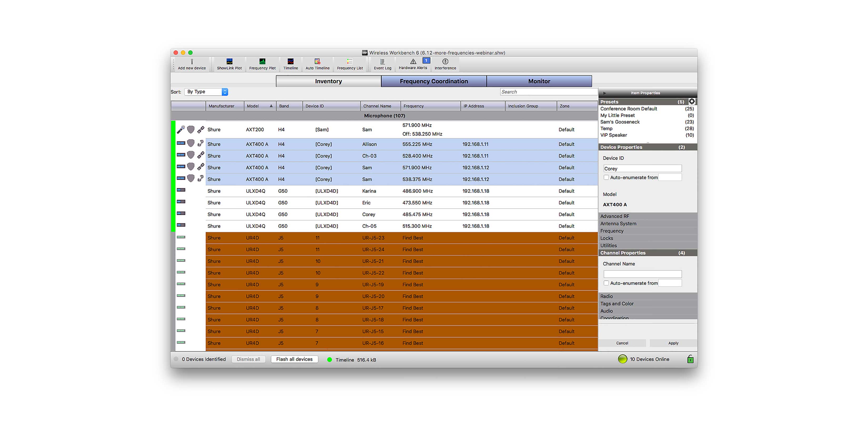Click the Dismiss all button
868x434 pixels.
click(248, 359)
